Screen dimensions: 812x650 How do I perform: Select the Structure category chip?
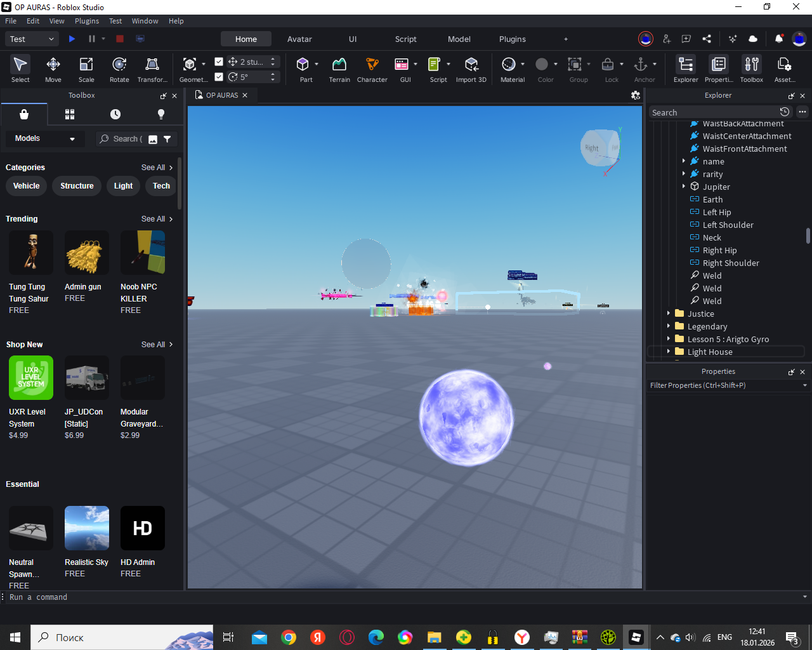pos(77,186)
